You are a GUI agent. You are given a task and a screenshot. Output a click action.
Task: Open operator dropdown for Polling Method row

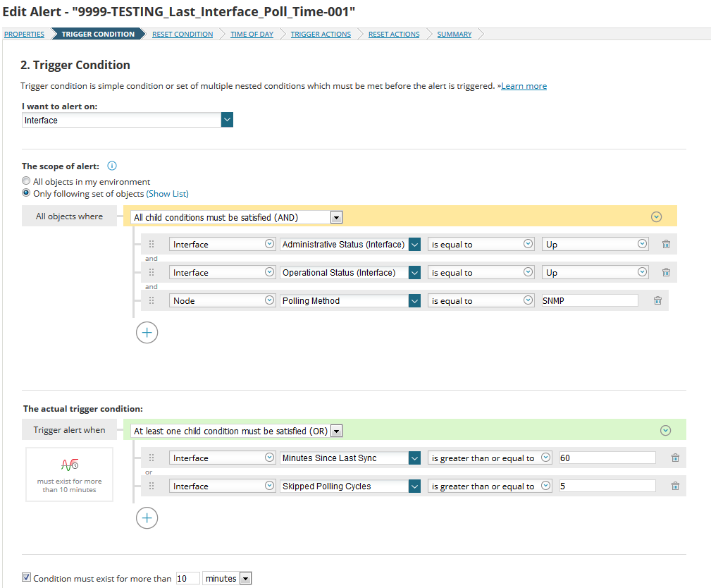coord(481,300)
